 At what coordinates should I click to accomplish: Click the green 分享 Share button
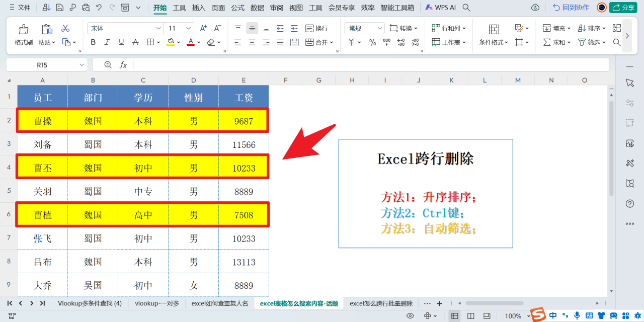(x=623, y=8)
